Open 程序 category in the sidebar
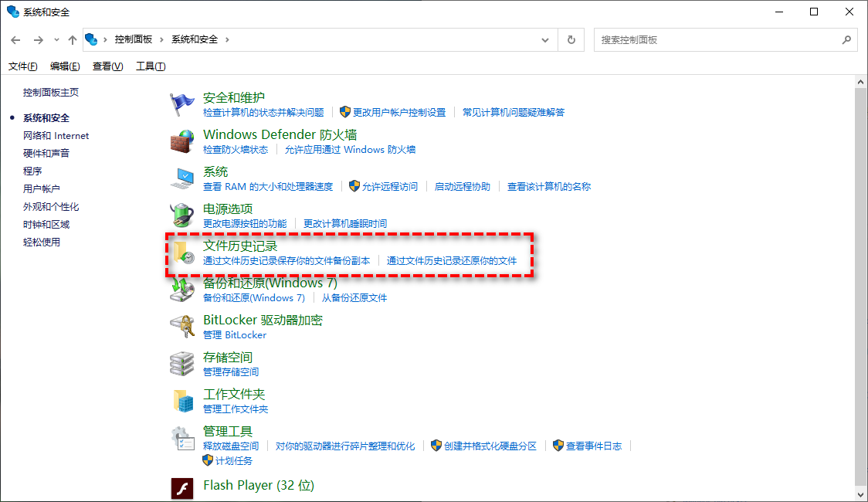Screen dimensions: 868x502 pos(32,171)
